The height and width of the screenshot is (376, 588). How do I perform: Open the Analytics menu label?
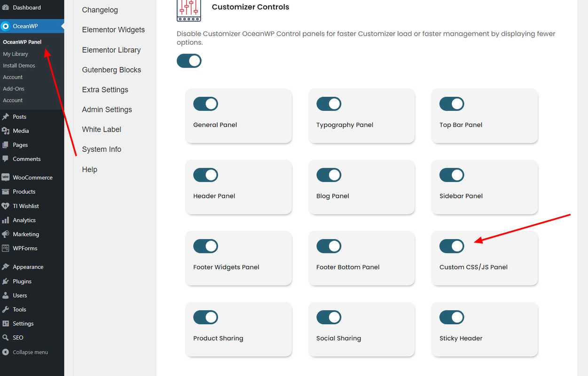click(x=24, y=220)
